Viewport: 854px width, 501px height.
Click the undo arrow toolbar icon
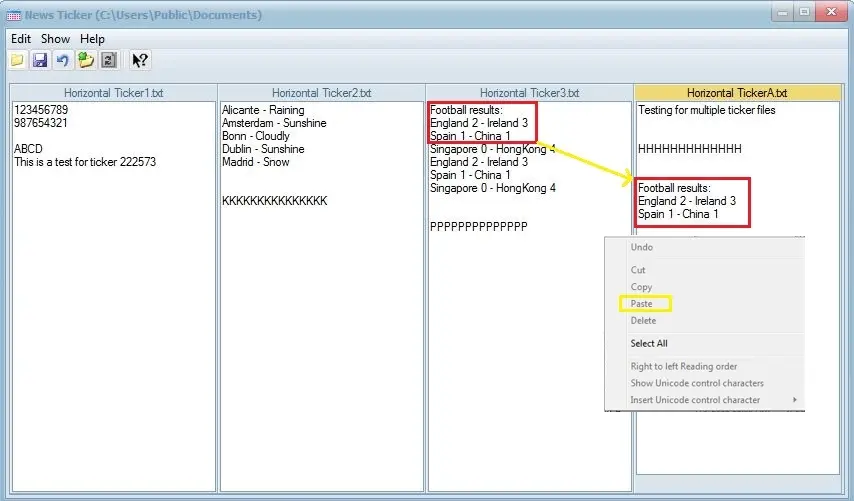point(63,61)
